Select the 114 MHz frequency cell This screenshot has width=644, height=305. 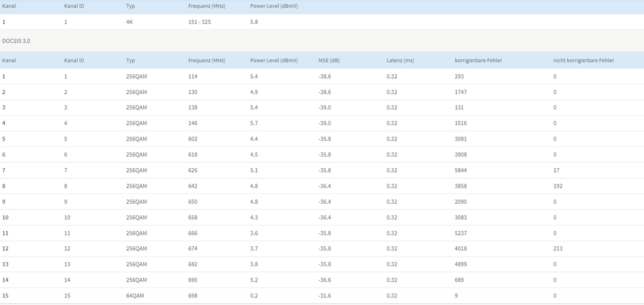[x=193, y=77]
